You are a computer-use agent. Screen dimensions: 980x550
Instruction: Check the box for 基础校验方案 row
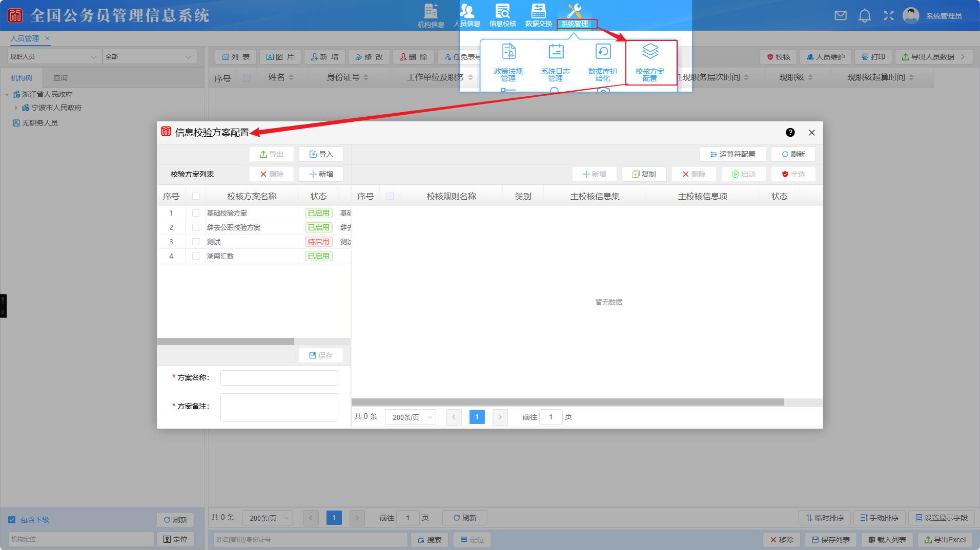(196, 213)
